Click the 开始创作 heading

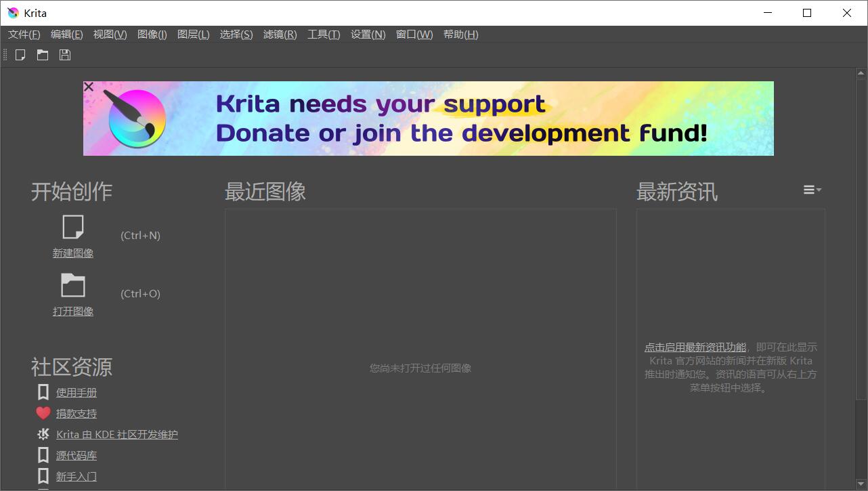pos(72,191)
